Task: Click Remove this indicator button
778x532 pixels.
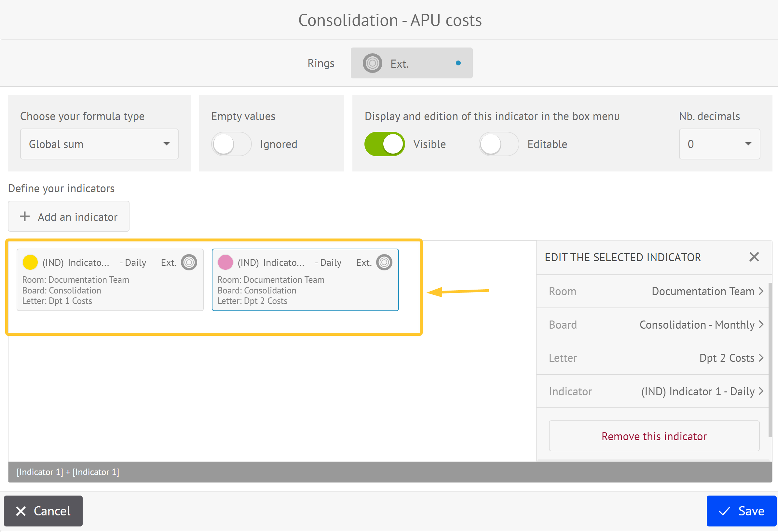Action: click(x=654, y=436)
